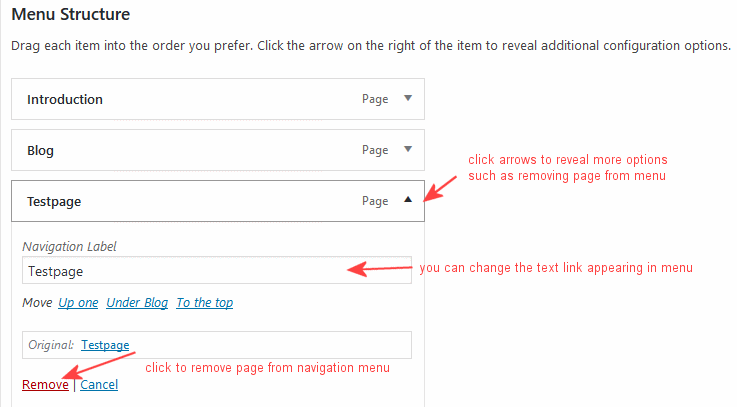Screen dimensions: 737x407
Task: Click the Navigation Label text field
Action: click(217, 270)
